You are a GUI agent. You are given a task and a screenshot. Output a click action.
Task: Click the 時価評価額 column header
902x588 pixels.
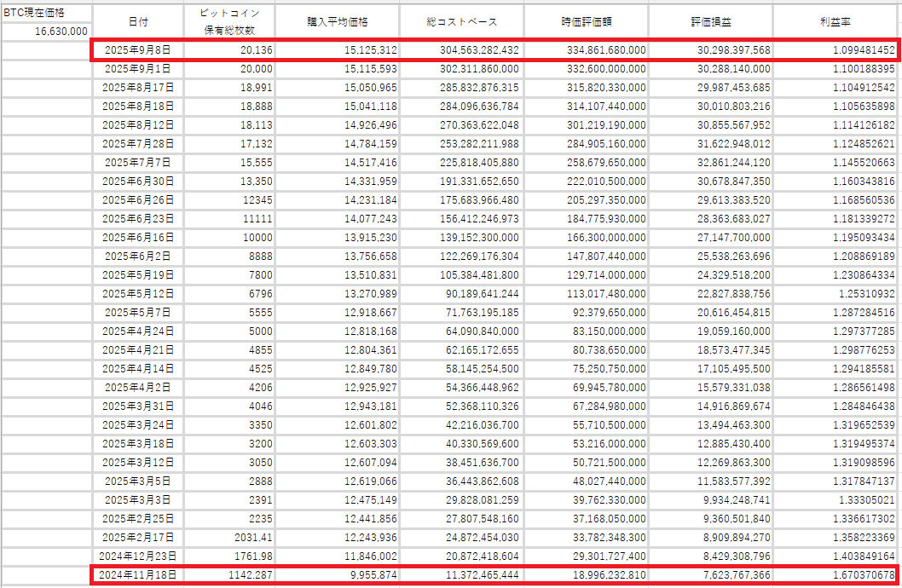click(x=587, y=22)
